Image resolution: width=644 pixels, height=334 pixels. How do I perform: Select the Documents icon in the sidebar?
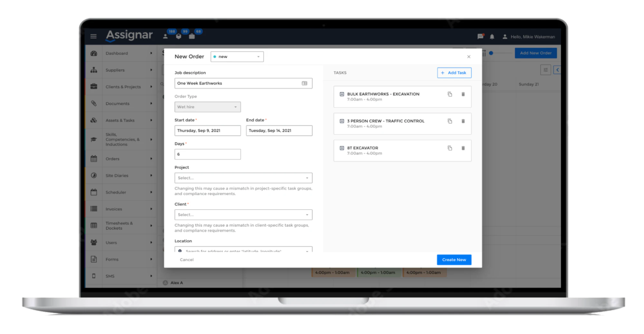click(x=93, y=103)
